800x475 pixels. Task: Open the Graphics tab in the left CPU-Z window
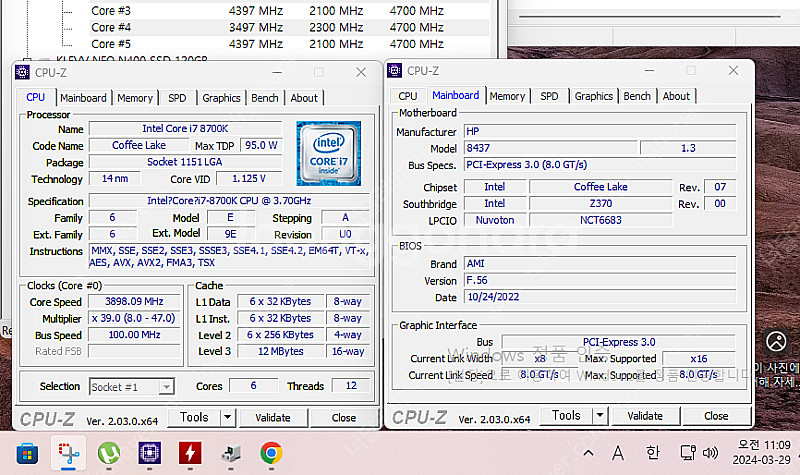tap(221, 98)
